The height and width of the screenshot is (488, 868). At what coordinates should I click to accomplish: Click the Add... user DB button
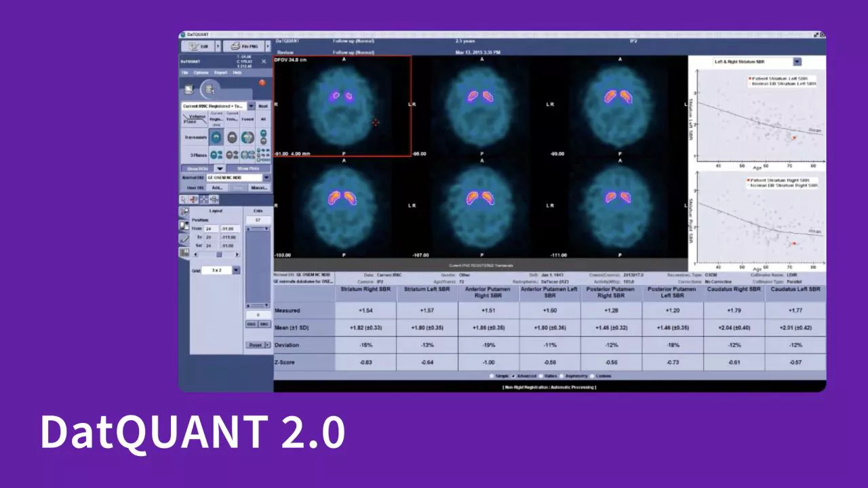tap(216, 188)
